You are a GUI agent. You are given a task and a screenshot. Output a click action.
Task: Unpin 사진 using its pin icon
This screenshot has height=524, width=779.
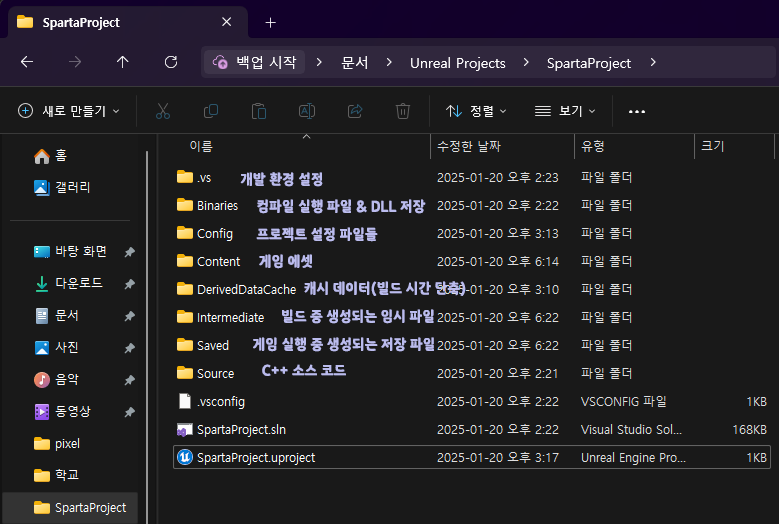pos(129,348)
